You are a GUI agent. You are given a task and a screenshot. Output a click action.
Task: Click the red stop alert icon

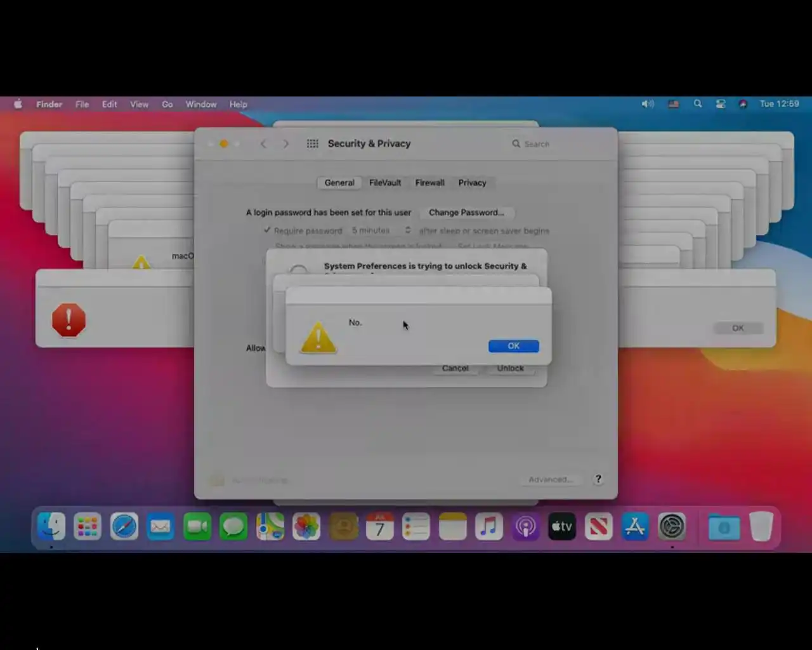click(69, 319)
